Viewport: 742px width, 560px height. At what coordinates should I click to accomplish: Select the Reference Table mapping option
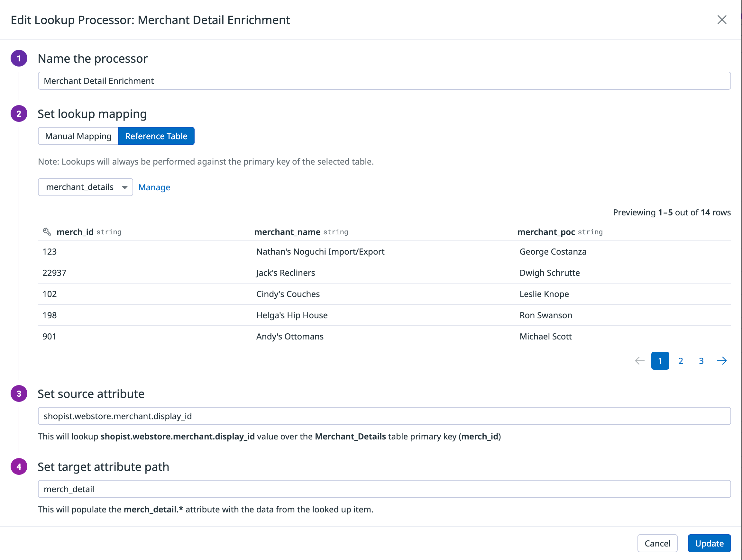click(156, 136)
